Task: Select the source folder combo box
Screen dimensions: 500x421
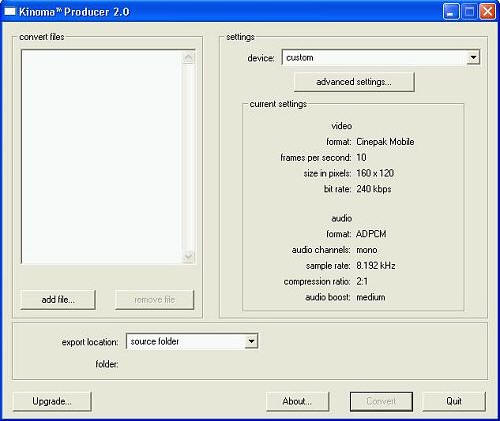Action: pyautogui.click(x=192, y=341)
